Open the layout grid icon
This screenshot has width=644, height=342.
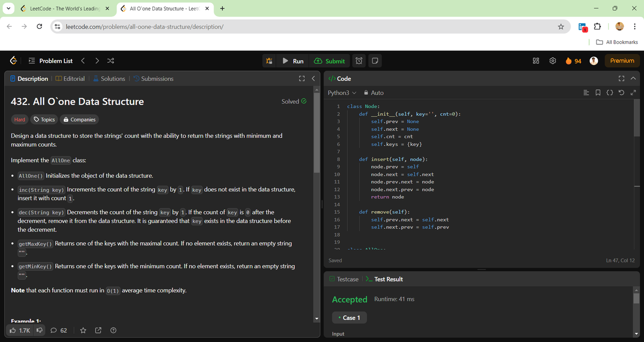pos(536,61)
